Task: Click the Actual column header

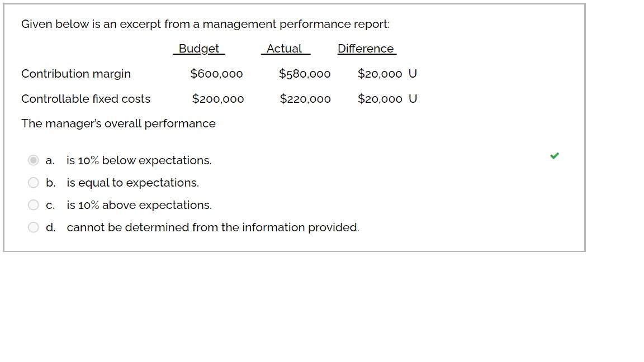Action: pyautogui.click(x=285, y=49)
